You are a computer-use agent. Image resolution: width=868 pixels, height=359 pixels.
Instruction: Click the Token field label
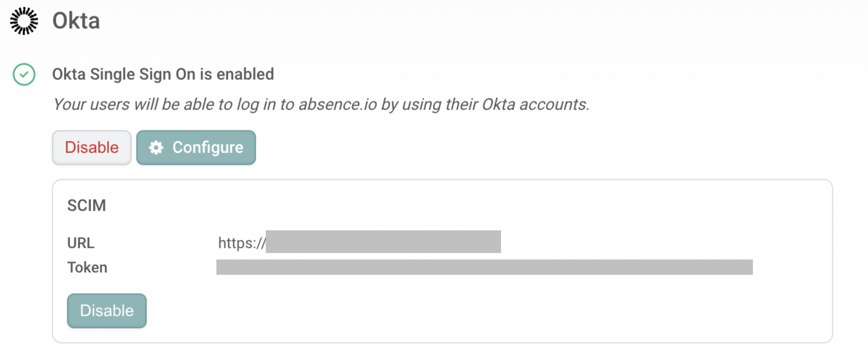pyautogui.click(x=87, y=267)
